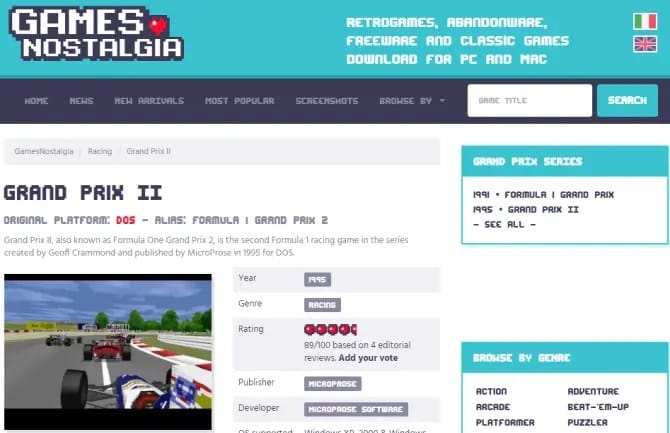Click the Search button
Image resolution: width=670 pixels, height=433 pixels.
[627, 100]
